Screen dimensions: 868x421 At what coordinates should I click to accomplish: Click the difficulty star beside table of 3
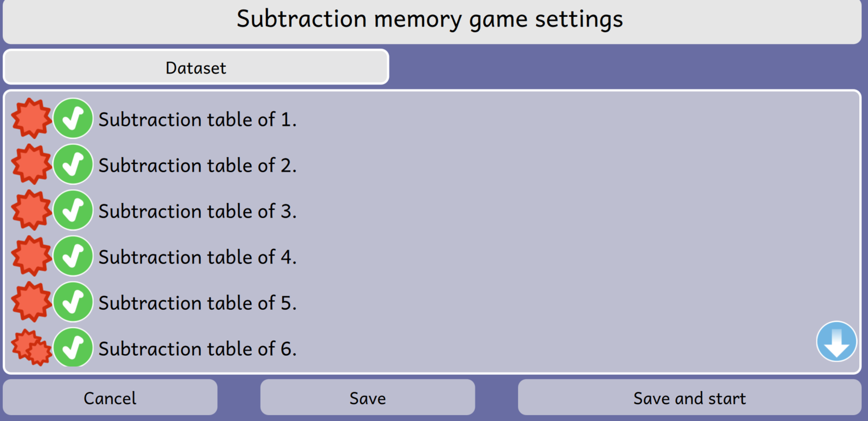tap(31, 210)
